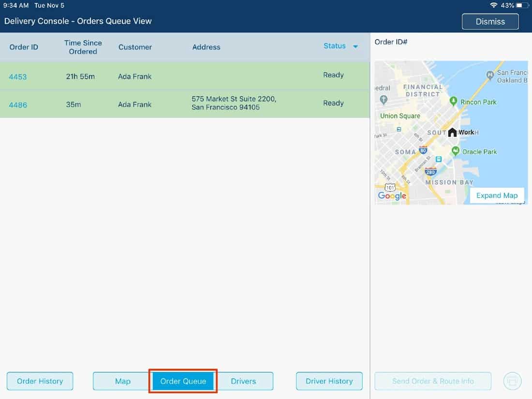Tap the Highway 101 shield on map
This screenshot has width=532, height=399.
tap(390, 187)
